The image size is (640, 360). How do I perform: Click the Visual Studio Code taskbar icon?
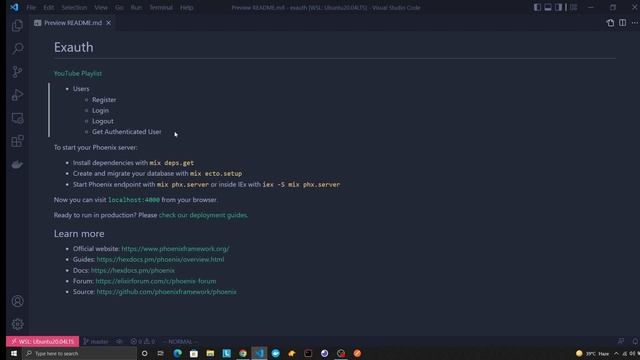[x=259, y=353]
